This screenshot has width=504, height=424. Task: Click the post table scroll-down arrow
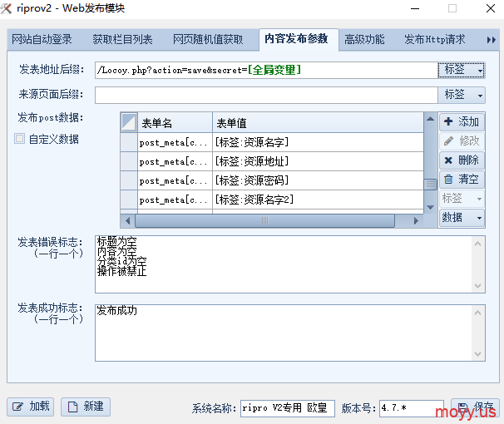coord(430,207)
